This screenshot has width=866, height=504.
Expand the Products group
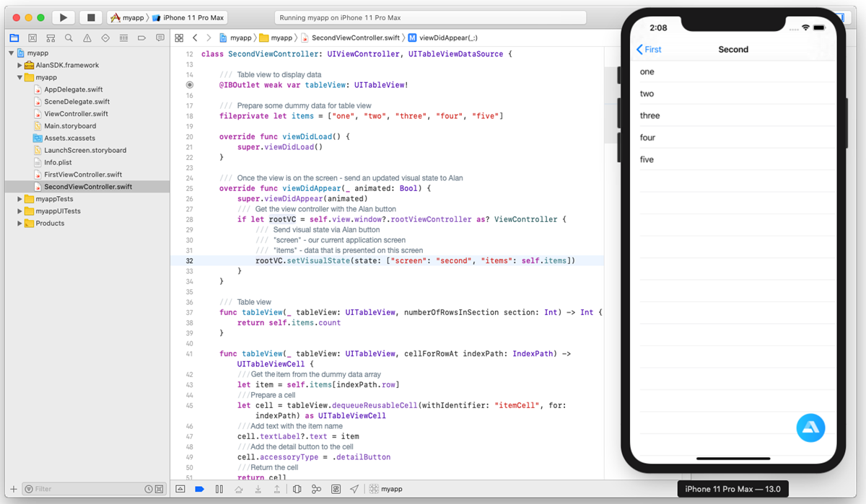[x=20, y=224]
